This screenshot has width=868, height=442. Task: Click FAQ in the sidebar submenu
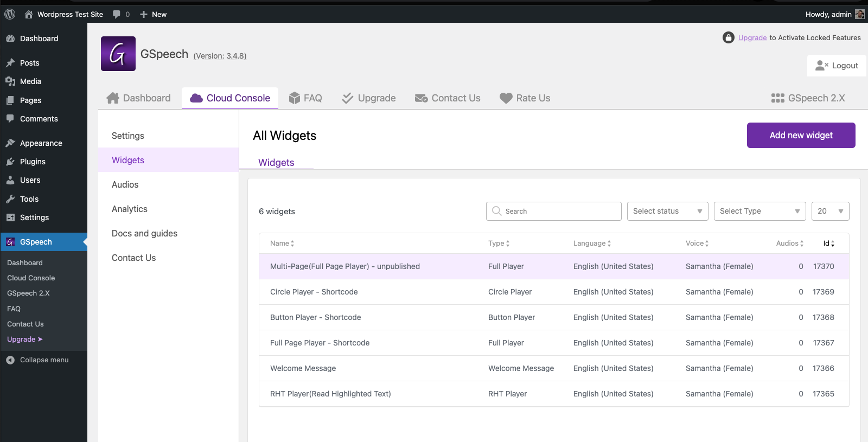14,309
